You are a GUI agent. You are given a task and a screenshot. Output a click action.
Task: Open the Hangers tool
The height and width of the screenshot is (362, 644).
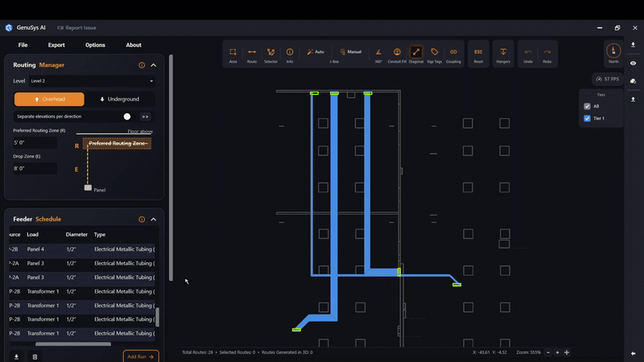503,55
